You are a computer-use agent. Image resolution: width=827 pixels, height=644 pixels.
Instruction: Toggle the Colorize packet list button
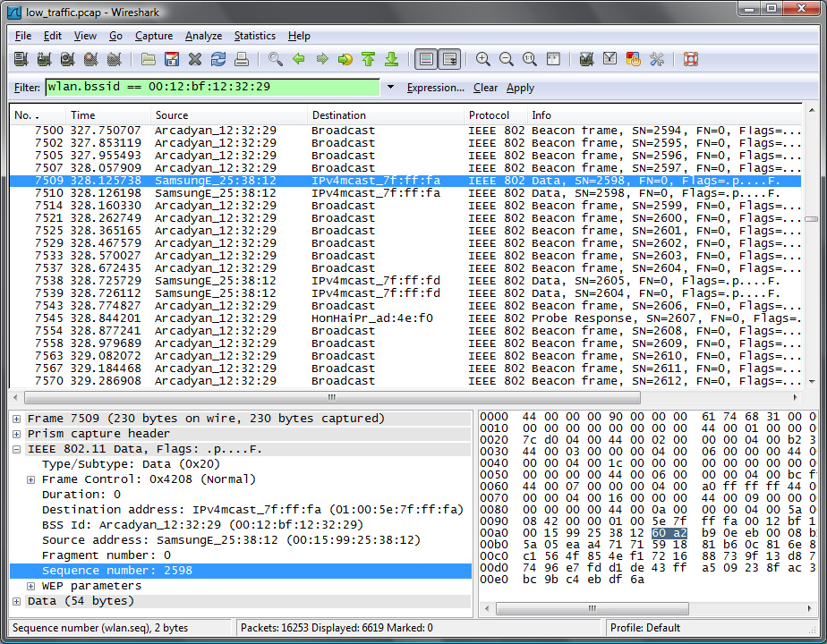coord(426,60)
